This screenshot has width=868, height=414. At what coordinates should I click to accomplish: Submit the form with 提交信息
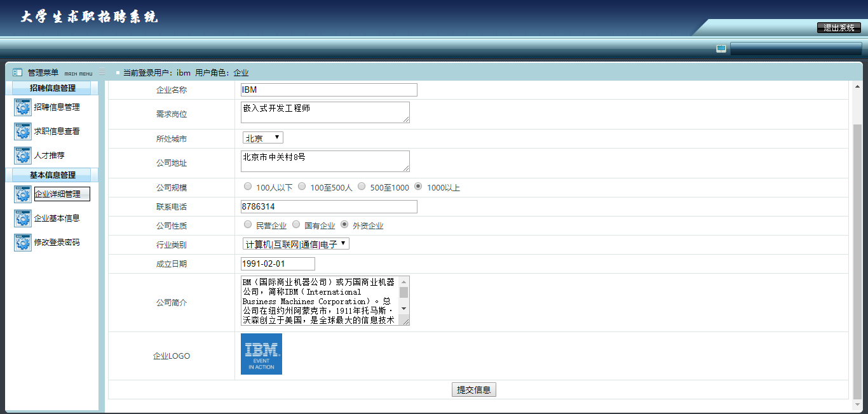click(474, 390)
